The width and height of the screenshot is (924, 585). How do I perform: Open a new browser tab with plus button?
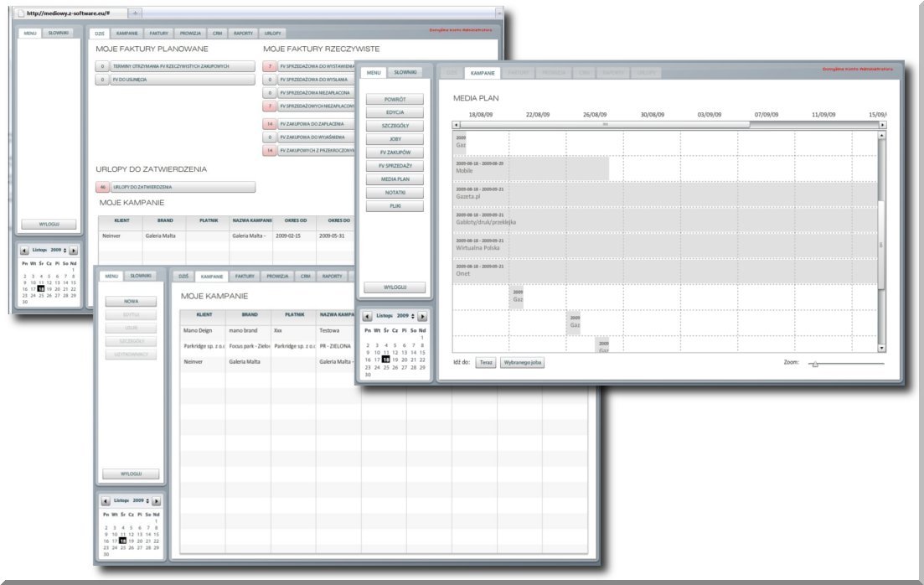coord(136,13)
